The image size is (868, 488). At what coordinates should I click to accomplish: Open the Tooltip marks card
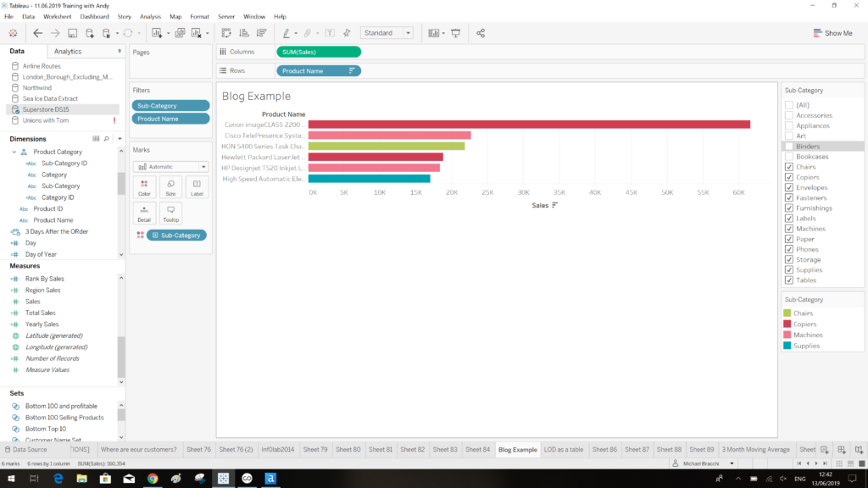point(170,213)
